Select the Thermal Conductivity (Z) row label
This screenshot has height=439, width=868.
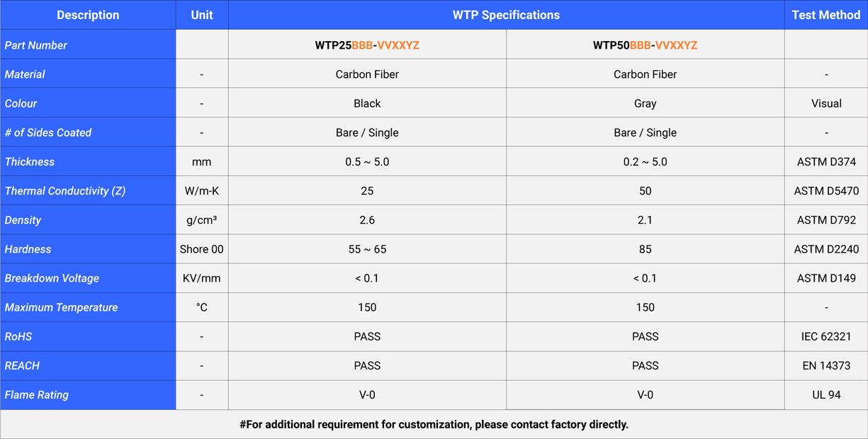click(65, 191)
